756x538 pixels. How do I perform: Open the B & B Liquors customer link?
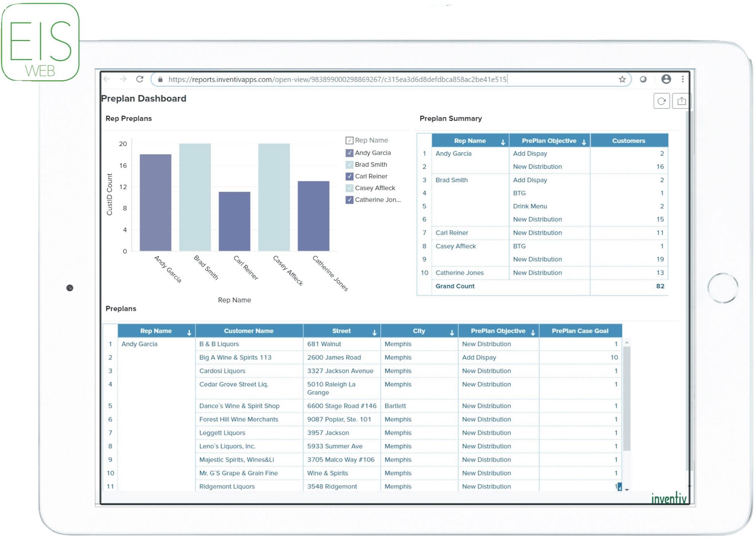pos(219,344)
